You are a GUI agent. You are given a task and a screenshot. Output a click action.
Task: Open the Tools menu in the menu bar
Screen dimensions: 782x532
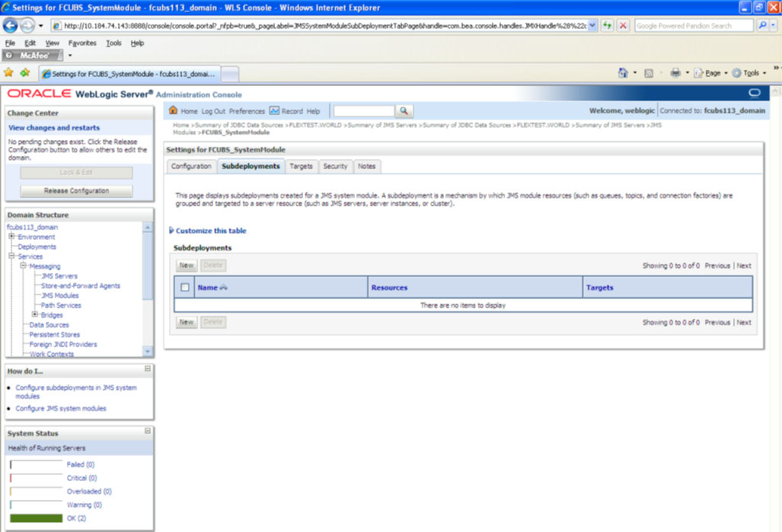coord(113,43)
